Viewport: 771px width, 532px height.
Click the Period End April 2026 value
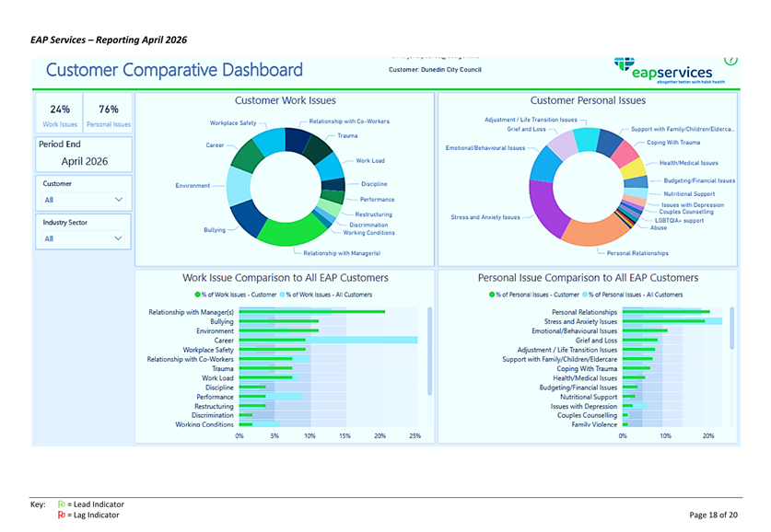[84, 161]
